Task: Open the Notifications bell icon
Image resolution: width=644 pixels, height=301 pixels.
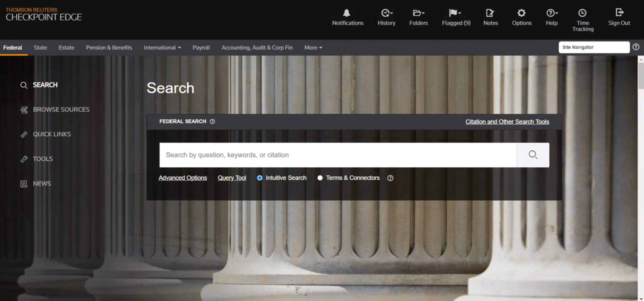Action: (347, 13)
